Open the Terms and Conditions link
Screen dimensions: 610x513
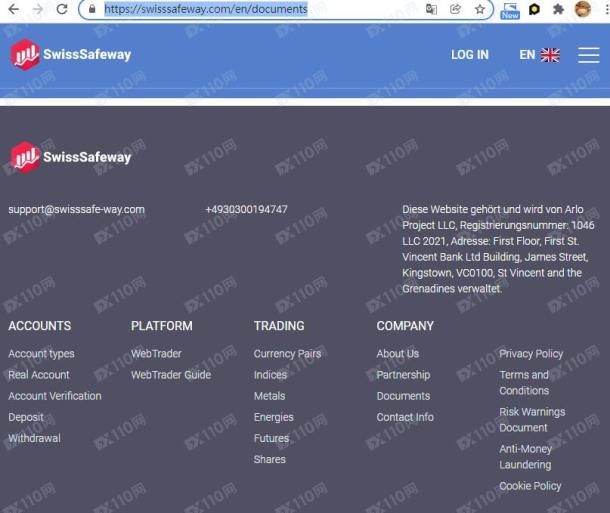click(524, 382)
